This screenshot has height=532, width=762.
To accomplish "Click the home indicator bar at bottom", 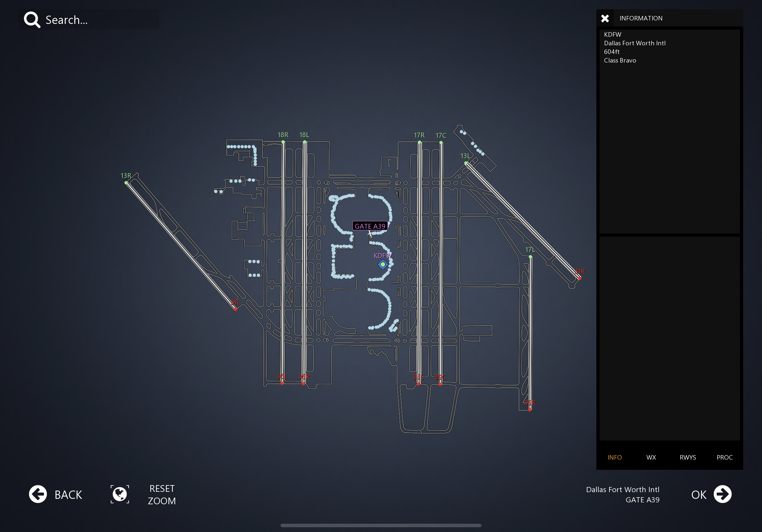I will 381,525.
